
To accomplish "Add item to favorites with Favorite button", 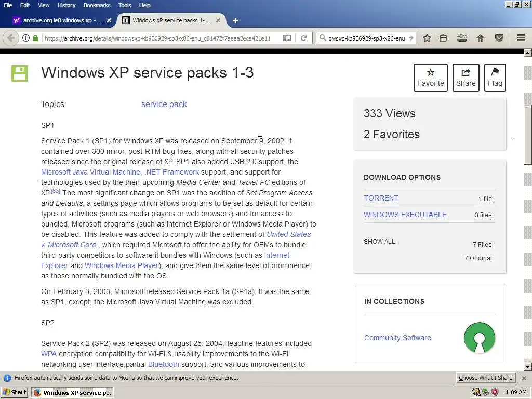I will pyautogui.click(x=431, y=78).
